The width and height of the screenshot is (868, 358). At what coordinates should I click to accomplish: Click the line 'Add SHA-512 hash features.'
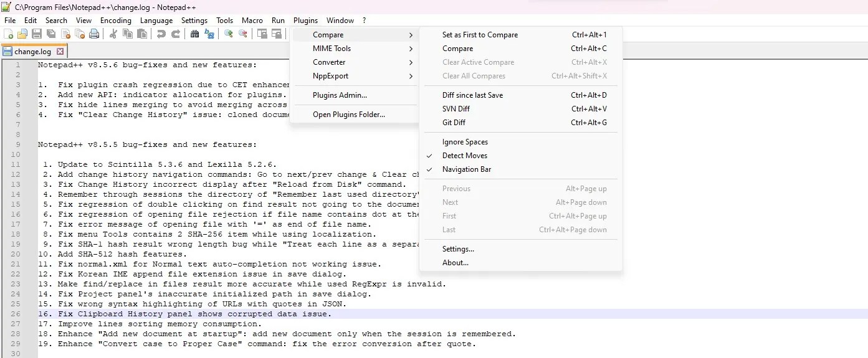pos(113,254)
